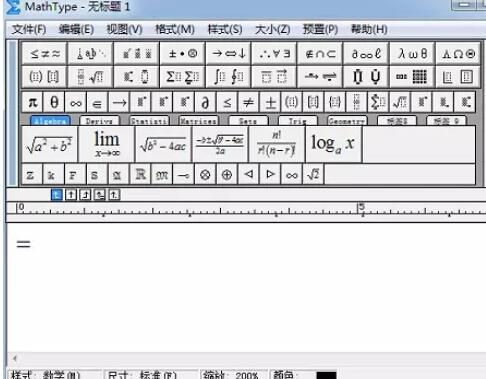The image size is (486, 379).
Task: Open the arrow symbols palette (→⇔↓)
Action: 229,53
